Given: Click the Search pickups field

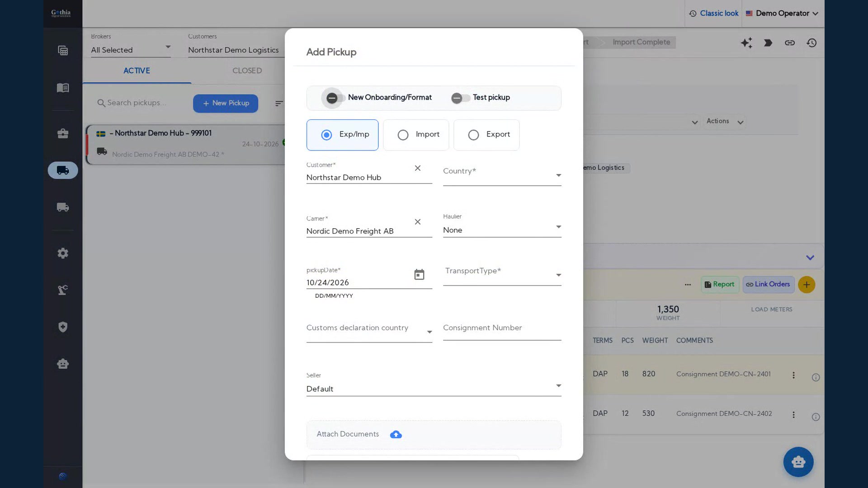Looking at the screenshot, I should click(x=140, y=103).
